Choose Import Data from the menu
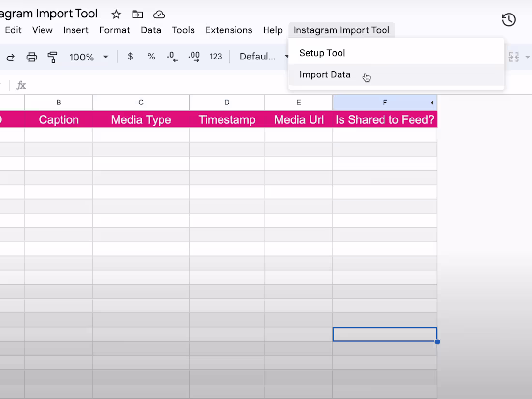 [x=325, y=74]
